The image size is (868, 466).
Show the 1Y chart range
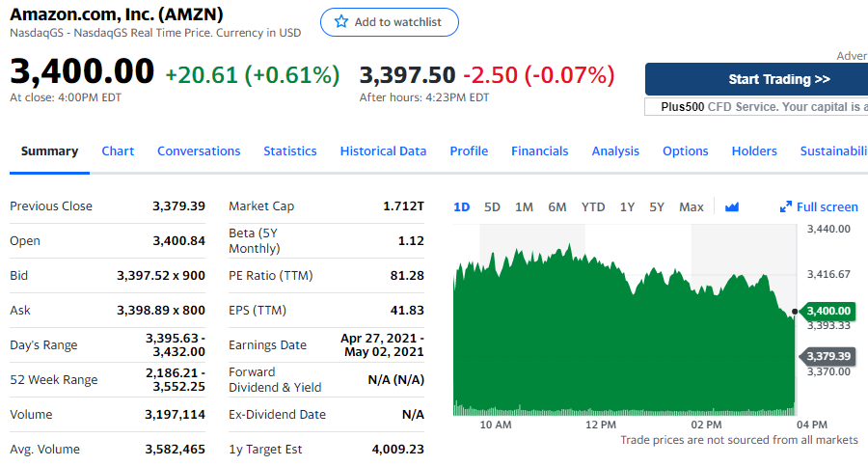point(627,207)
